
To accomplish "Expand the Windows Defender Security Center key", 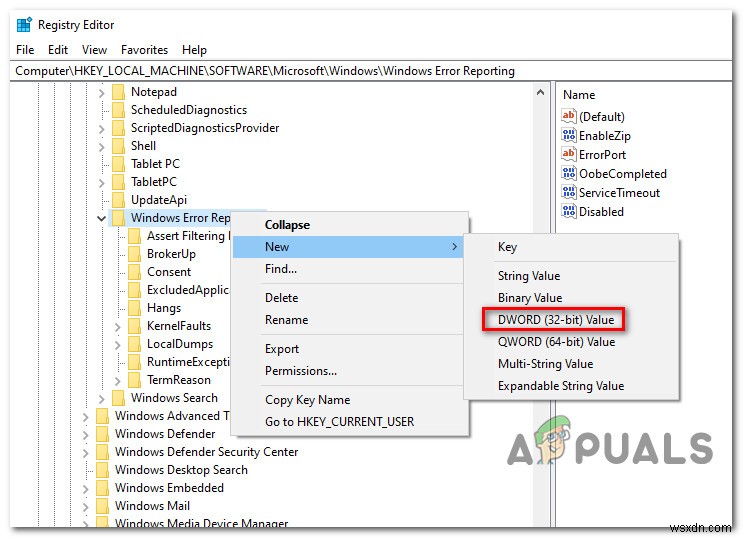I will click(85, 453).
